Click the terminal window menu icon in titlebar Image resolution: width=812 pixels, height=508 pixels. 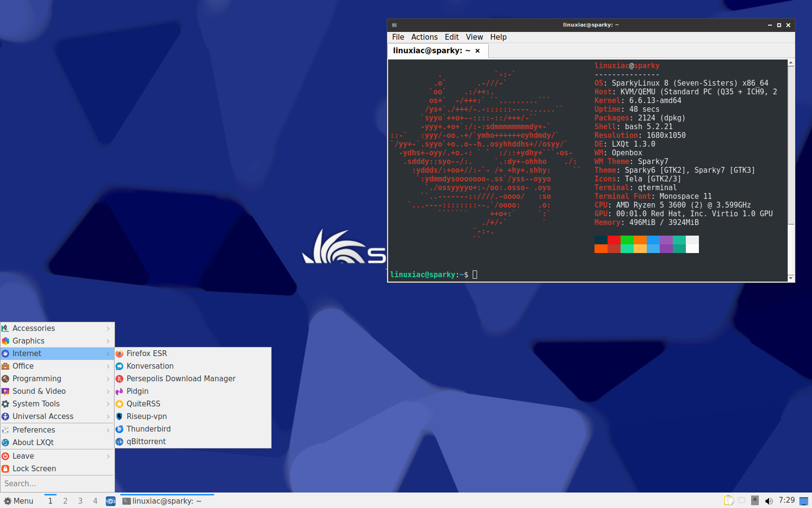tap(394, 25)
